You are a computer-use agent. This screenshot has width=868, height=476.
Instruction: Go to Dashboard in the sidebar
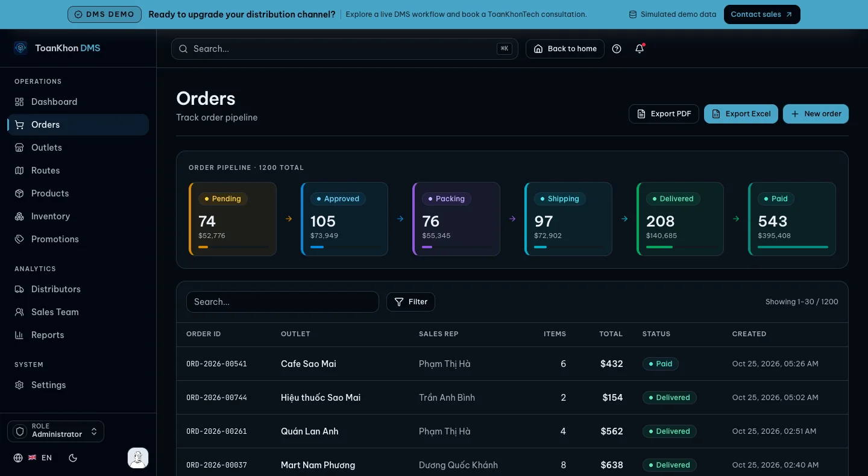coord(78,102)
